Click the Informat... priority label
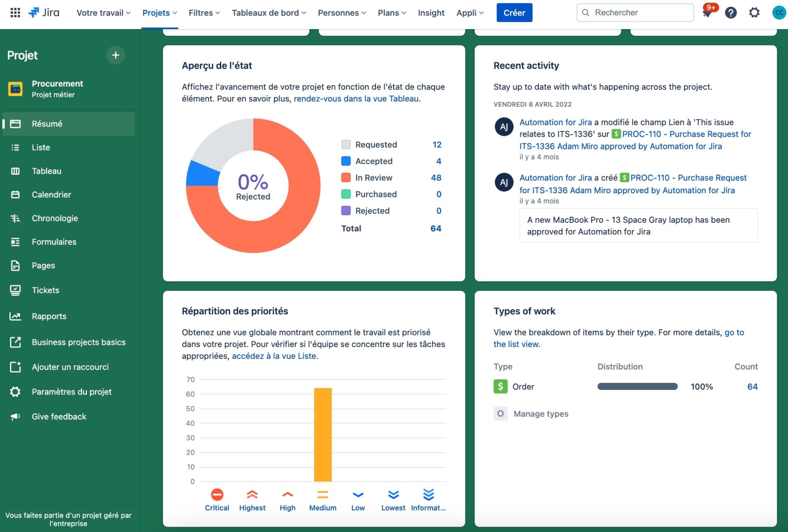The width and height of the screenshot is (788, 532). (x=428, y=508)
